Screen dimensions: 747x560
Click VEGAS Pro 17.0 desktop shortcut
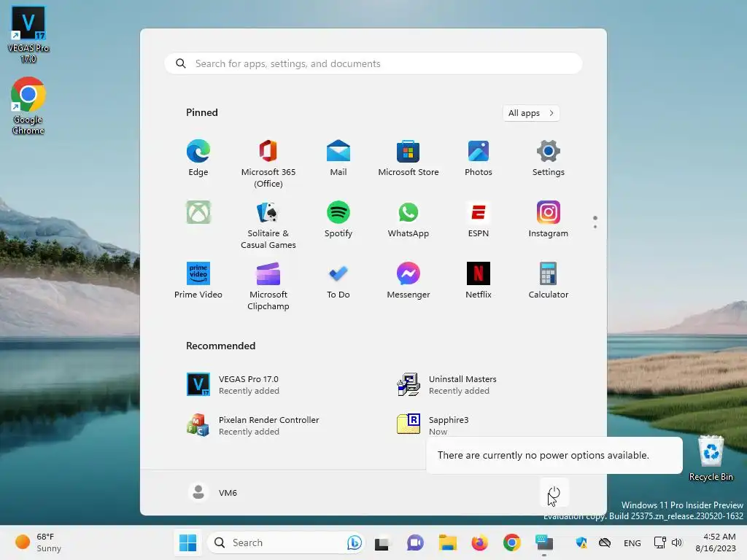28,35
